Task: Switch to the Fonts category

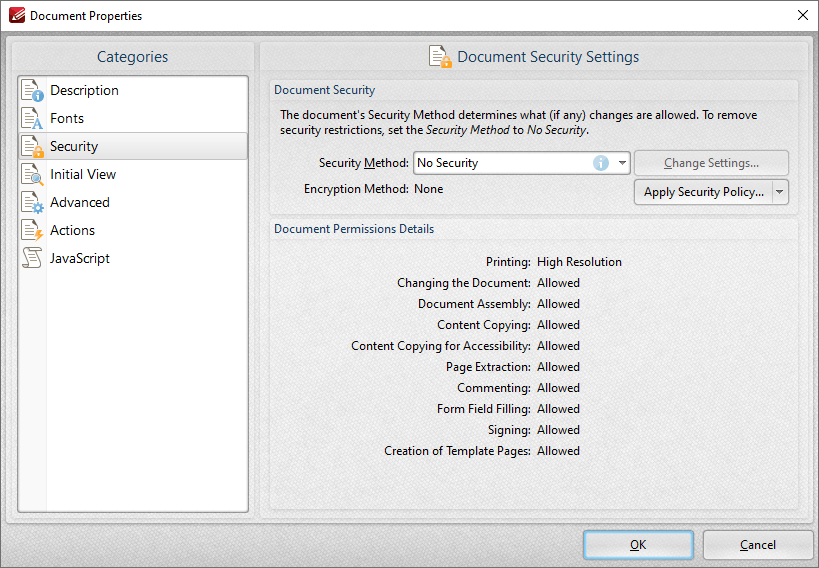Action: (133, 119)
